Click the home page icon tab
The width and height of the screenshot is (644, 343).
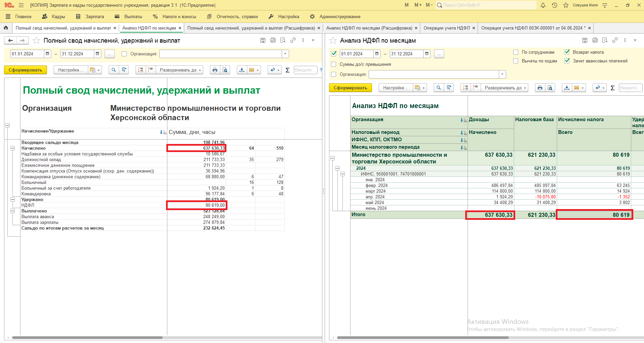(x=6, y=28)
